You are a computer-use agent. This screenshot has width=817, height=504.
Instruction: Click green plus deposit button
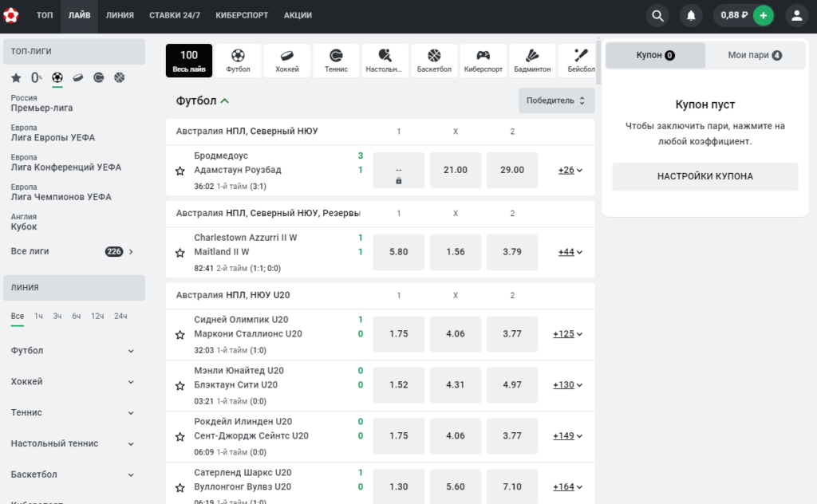[x=764, y=16]
